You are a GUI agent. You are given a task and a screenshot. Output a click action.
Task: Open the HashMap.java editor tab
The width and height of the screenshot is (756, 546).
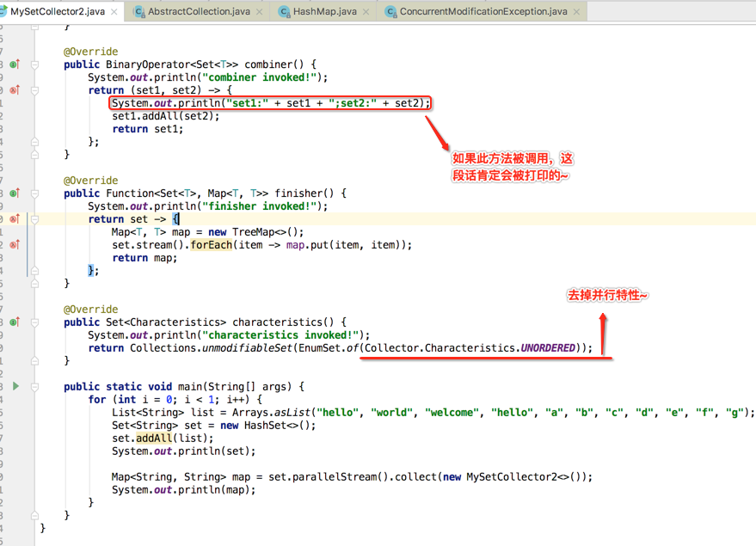point(325,11)
